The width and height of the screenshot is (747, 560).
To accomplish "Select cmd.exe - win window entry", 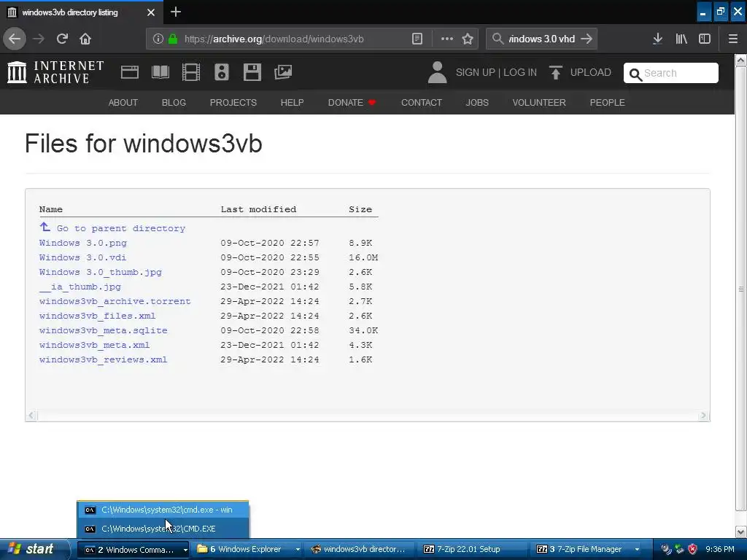I will 163,510.
